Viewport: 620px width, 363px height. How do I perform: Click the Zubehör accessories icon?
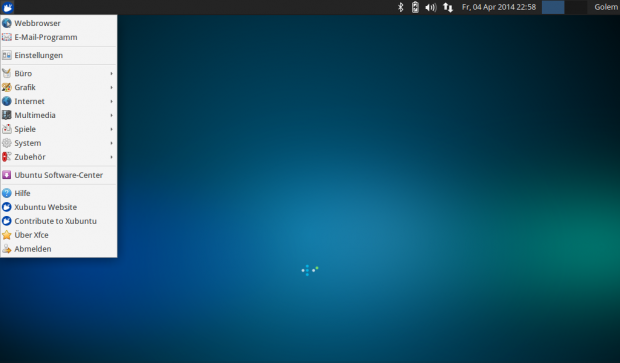coord(7,157)
